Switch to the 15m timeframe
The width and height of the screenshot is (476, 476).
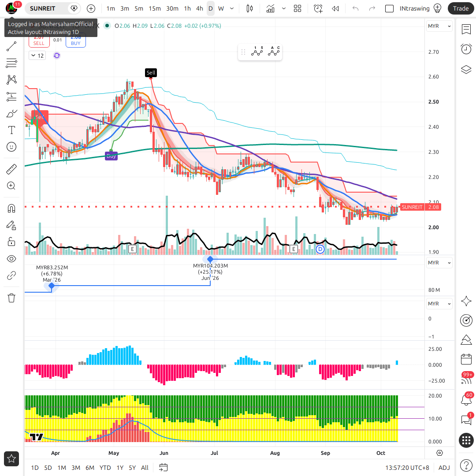coord(155,8)
